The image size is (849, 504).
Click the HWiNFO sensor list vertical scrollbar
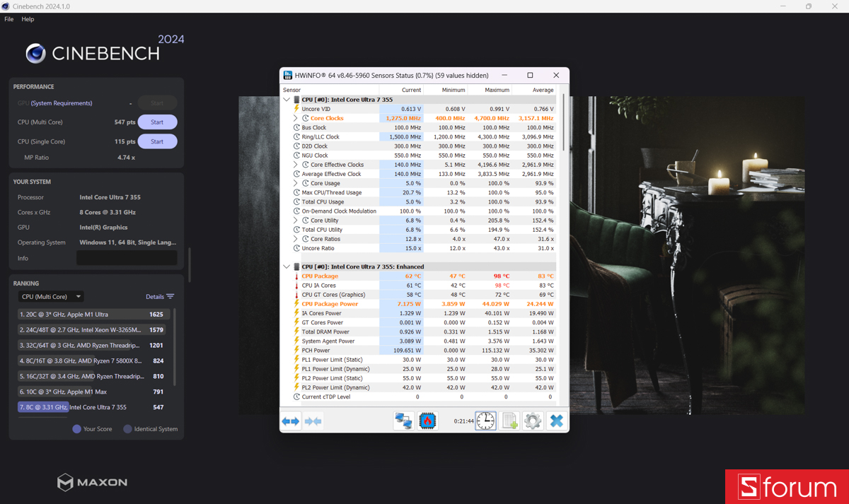point(564,122)
